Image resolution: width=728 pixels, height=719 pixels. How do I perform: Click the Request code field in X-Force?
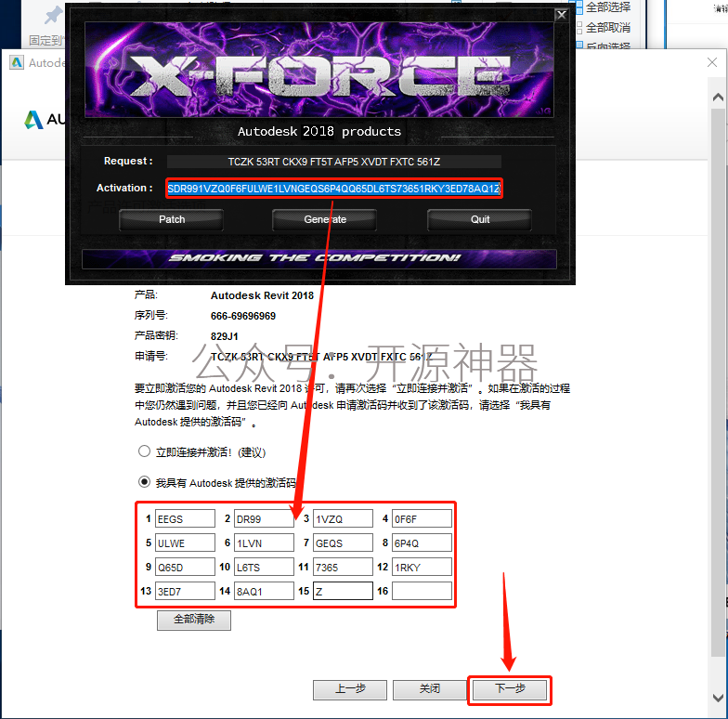pyautogui.click(x=334, y=162)
